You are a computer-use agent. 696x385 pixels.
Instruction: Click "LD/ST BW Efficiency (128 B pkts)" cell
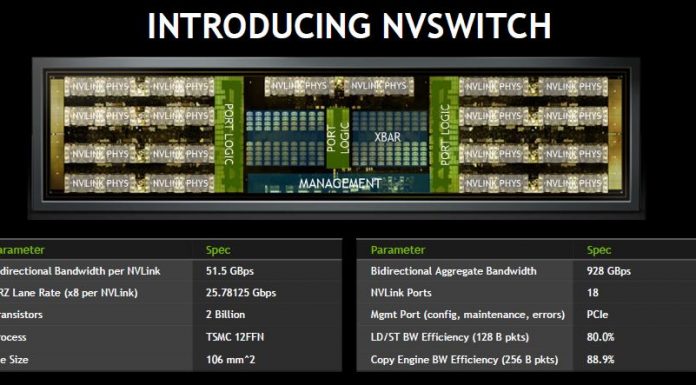click(x=465, y=337)
